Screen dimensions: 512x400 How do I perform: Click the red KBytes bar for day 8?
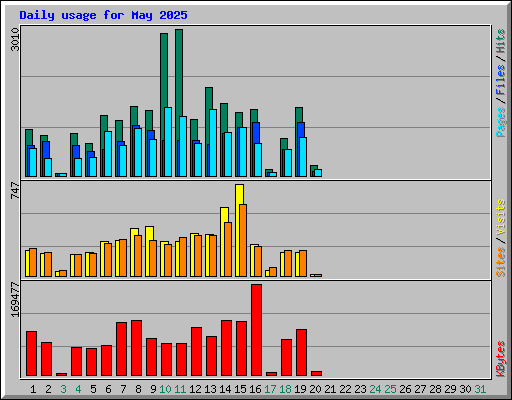(x=137, y=348)
